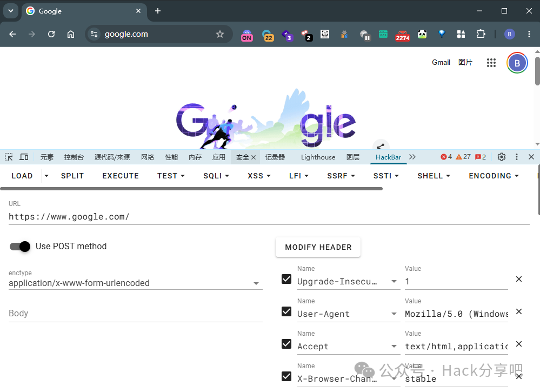The image size is (540, 392).
Task: Switch to the 网络 tab
Action: [148, 157]
